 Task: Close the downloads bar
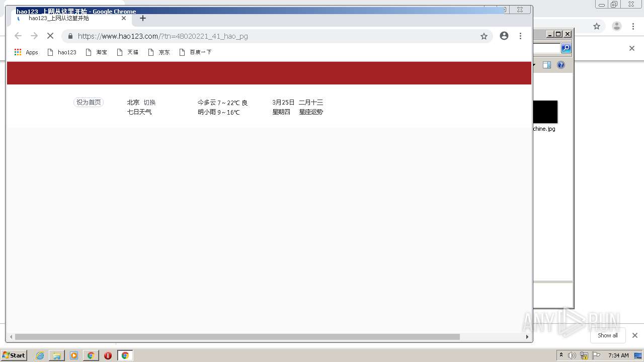pyautogui.click(x=635, y=335)
